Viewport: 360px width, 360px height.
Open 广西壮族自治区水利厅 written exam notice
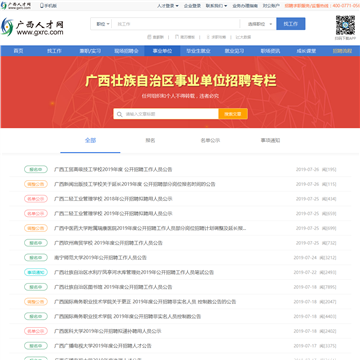coord(134,272)
